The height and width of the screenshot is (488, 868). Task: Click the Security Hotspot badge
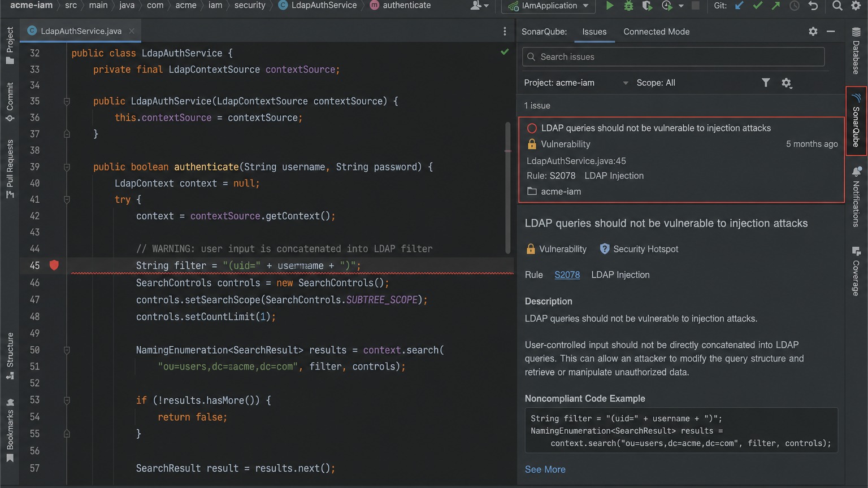[639, 249]
